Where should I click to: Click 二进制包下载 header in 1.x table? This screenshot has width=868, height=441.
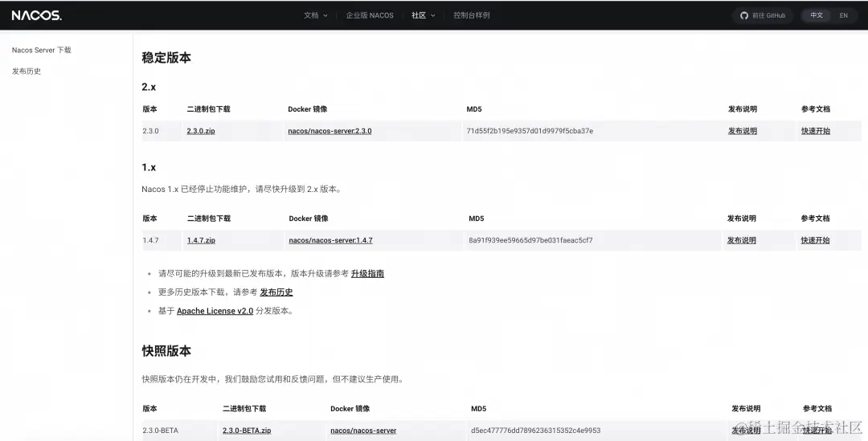[209, 218]
